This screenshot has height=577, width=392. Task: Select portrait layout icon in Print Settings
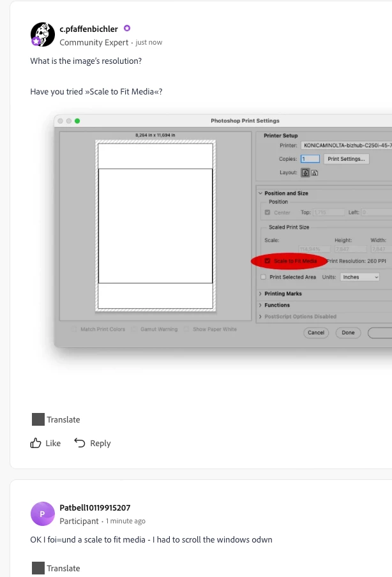(306, 172)
